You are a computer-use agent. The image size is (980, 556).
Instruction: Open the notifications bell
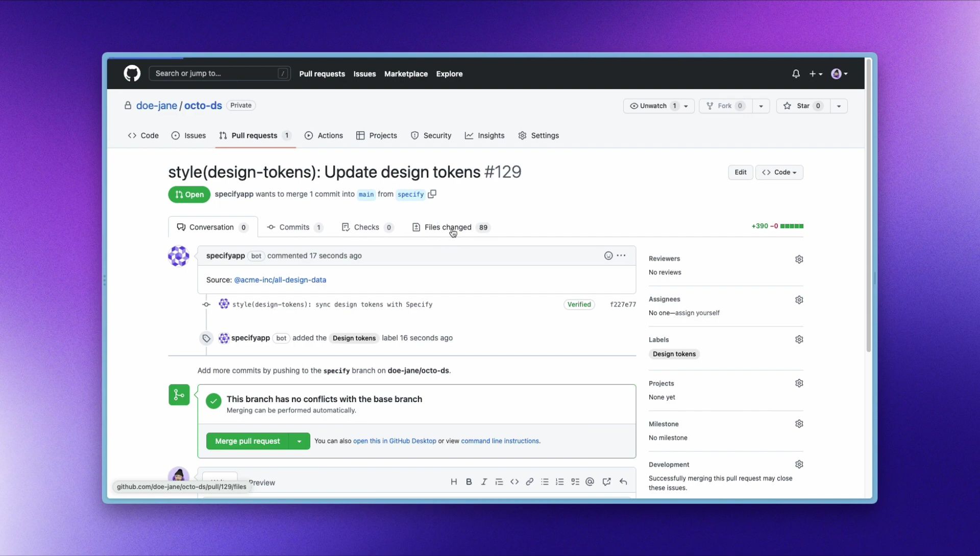(796, 74)
